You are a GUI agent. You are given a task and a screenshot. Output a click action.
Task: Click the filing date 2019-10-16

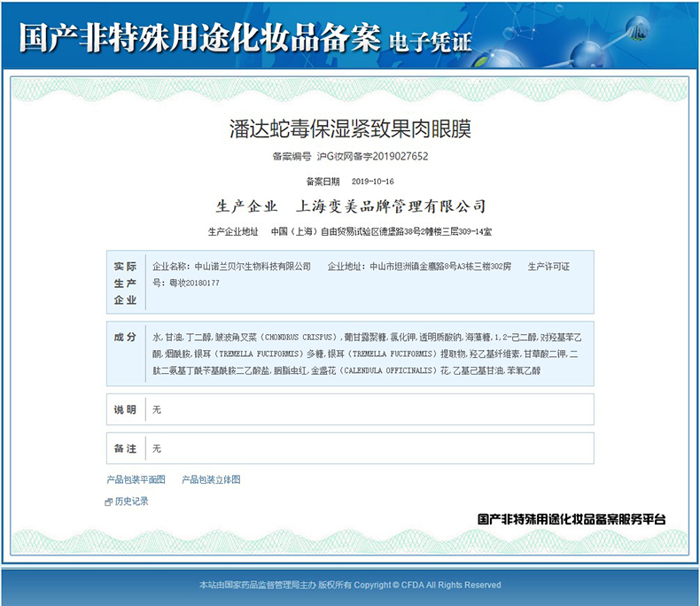click(373, 181)
